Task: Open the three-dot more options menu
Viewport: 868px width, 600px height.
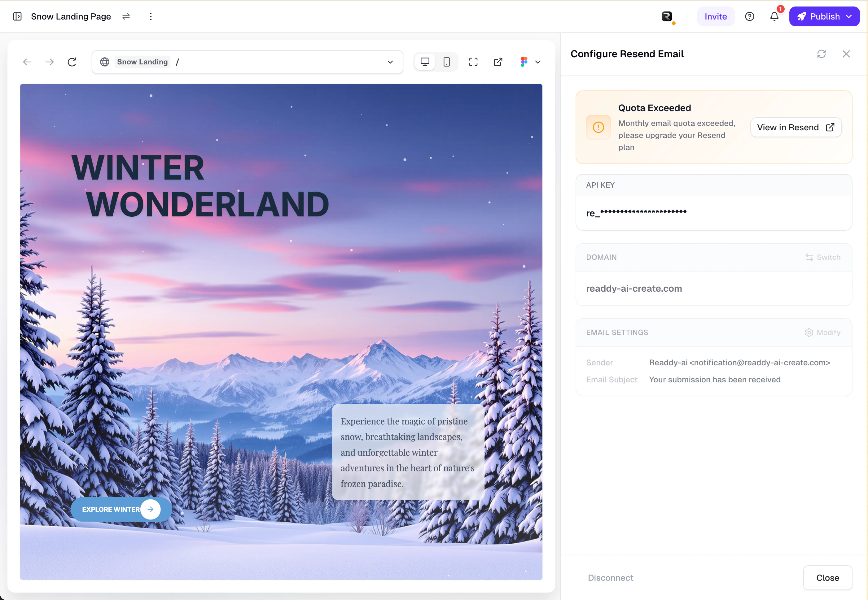Action: point(151,16)
